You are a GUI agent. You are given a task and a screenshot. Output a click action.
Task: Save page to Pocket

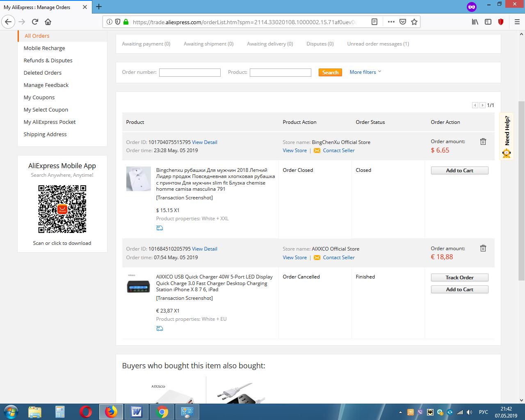pos(403,22)
